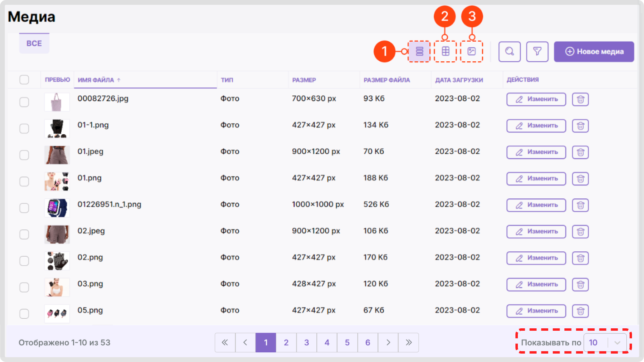Open the 05.png thumbnail
Viewport: 644px width, 362px height.
coord(57,313)
